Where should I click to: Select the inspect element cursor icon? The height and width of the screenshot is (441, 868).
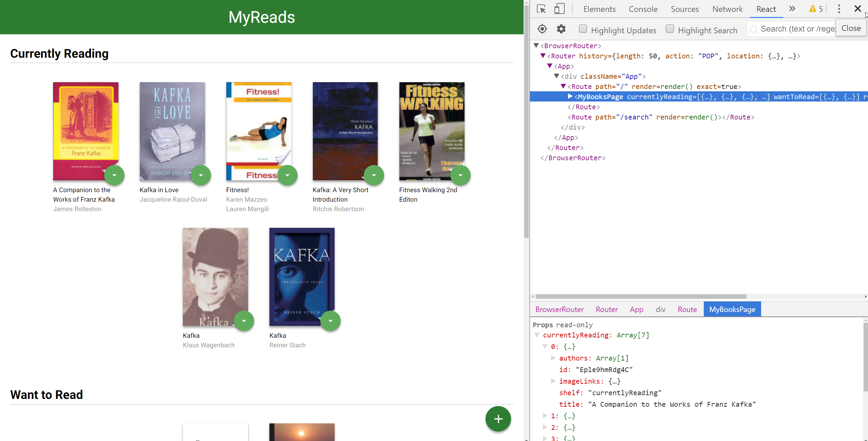[541, 9]
